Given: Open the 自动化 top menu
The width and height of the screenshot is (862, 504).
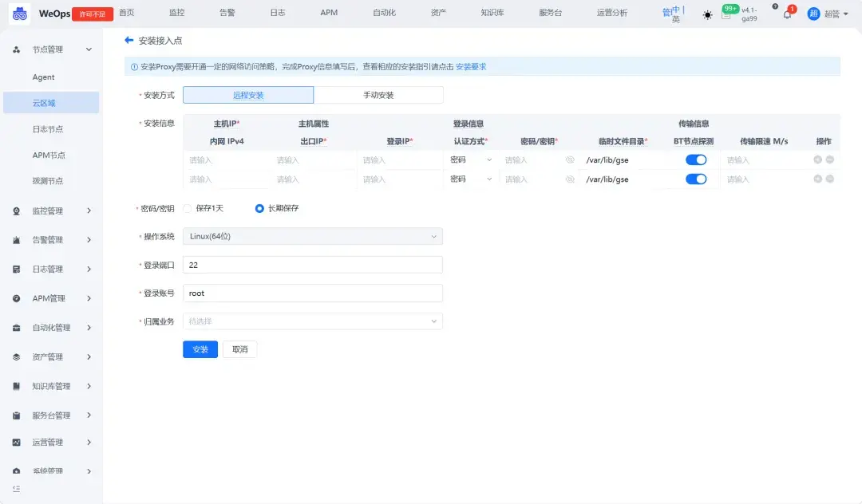Looking at the screenshot, I should (384, 12).
